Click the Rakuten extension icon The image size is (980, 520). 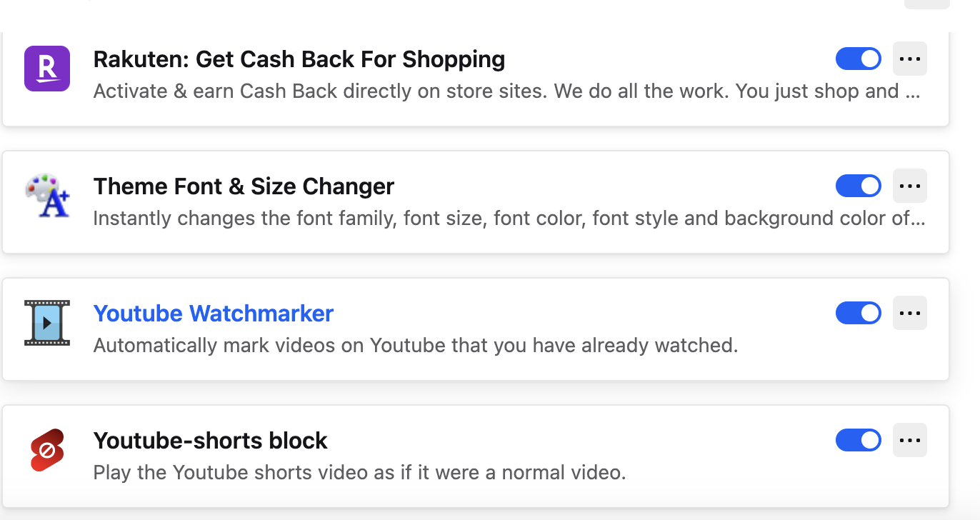[47, 69]
